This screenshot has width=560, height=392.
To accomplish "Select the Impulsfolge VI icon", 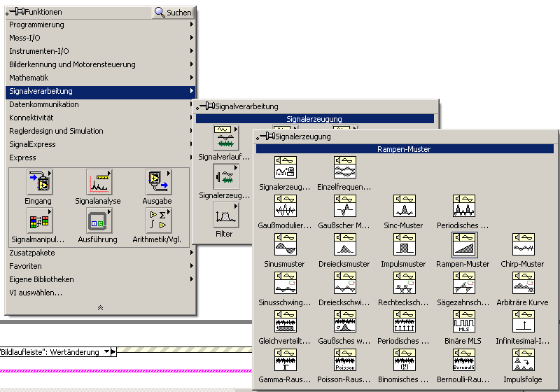I will pos(523,360).
